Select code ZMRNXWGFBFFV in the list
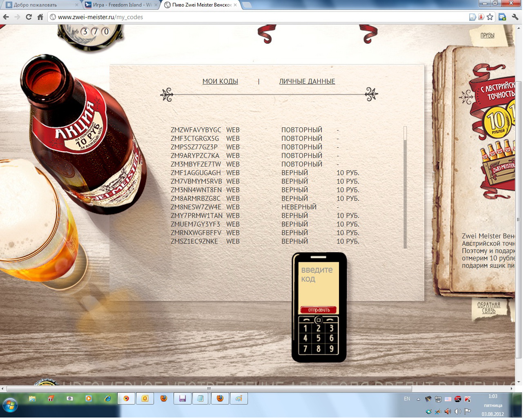Image resolution: width=524 pixels, height=420 pixels. 196,233
